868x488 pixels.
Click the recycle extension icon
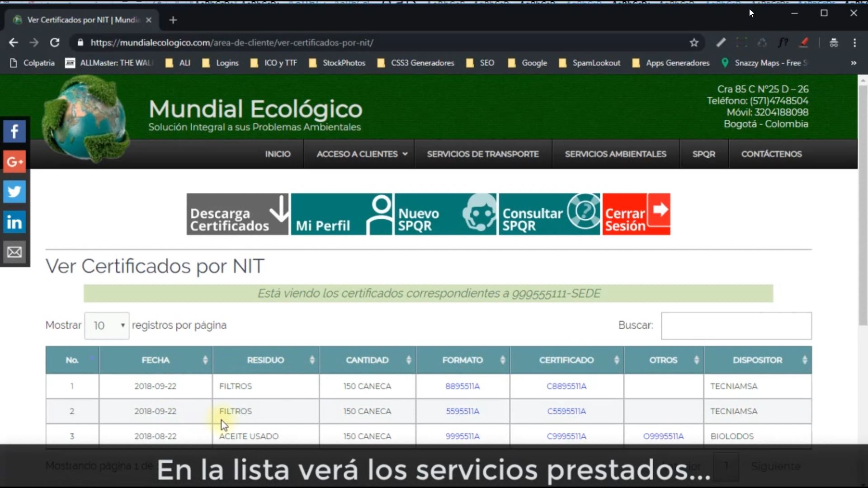point(762,42)
